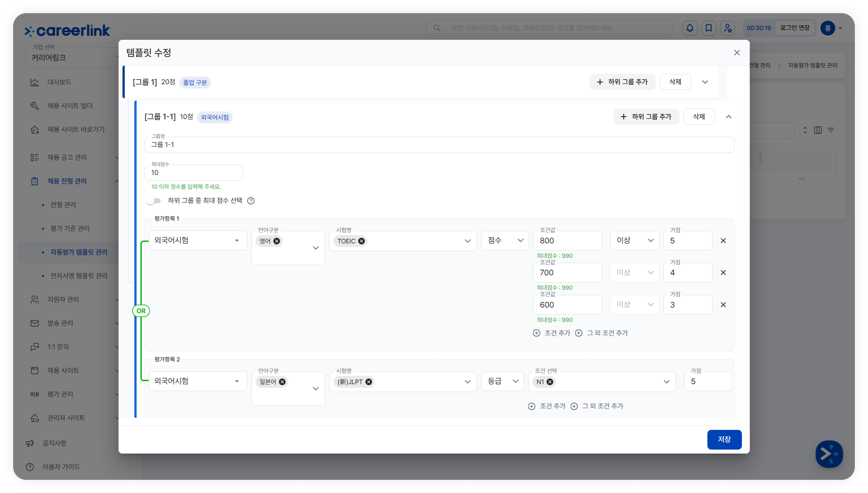Open the floating chat assistant icon

(829, 454)
